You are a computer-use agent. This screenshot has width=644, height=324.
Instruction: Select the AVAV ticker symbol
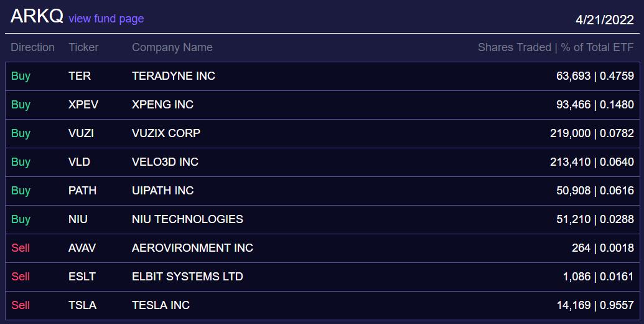pos(82,248)
